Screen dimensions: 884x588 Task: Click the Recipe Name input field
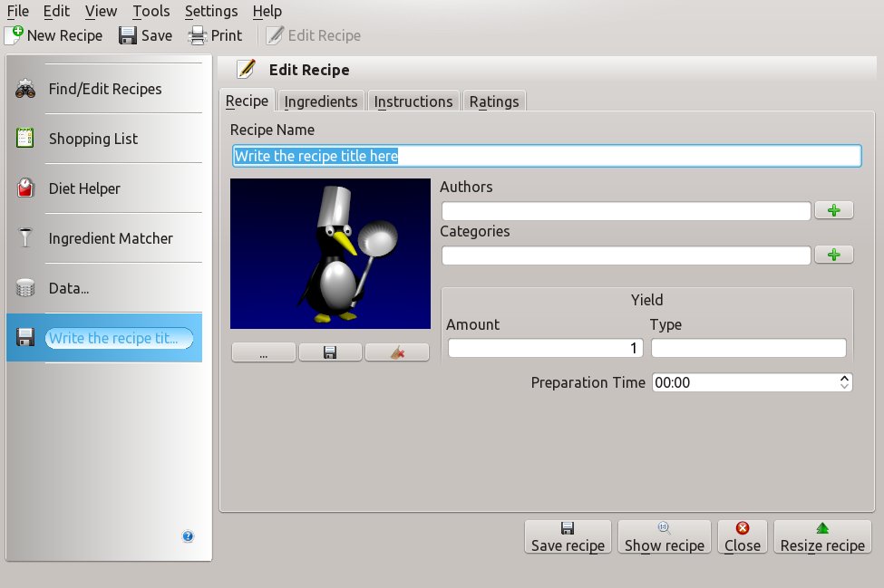pyautogui.click(x=547, y=156)
